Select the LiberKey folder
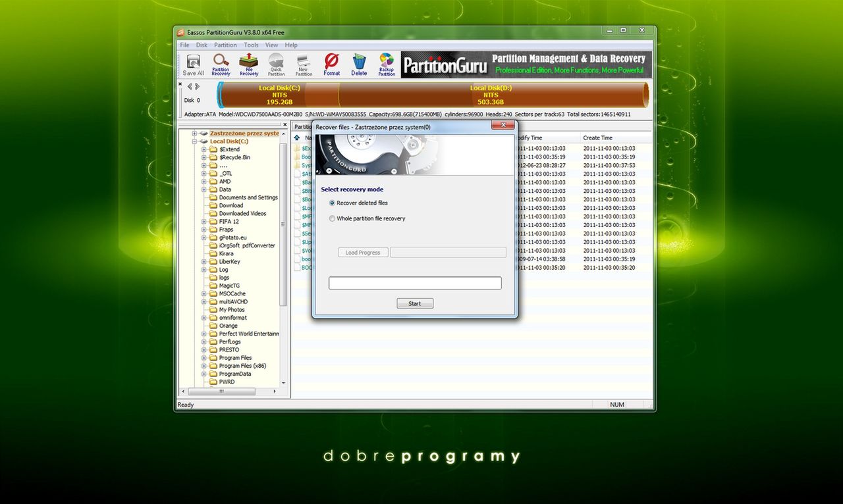843x504 pixels. 229,262
